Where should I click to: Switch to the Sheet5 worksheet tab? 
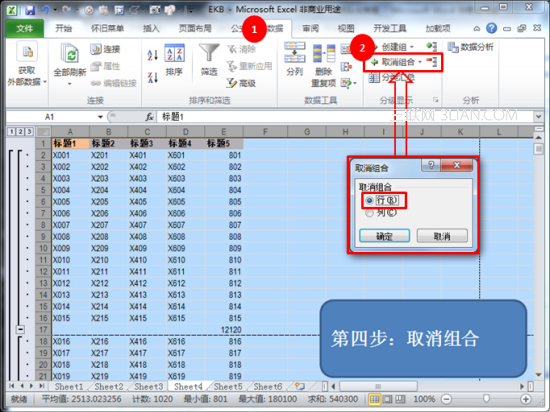[228, 386]
